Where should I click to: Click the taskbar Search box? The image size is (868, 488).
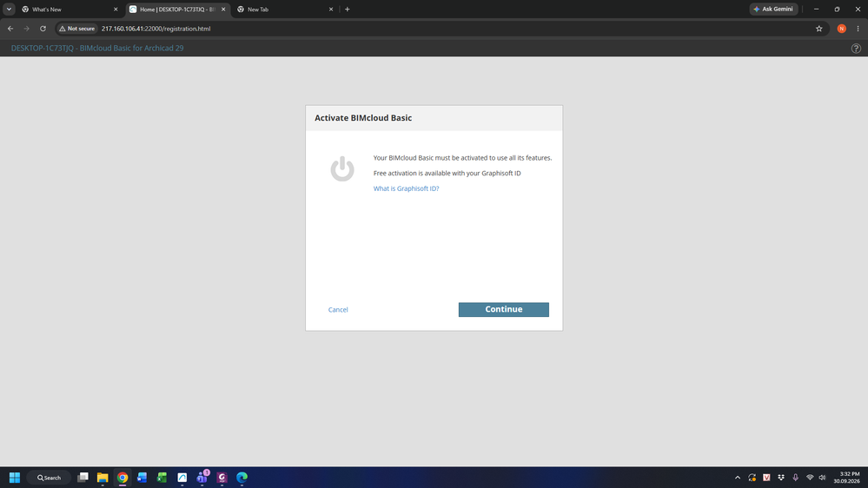(50, 478)
